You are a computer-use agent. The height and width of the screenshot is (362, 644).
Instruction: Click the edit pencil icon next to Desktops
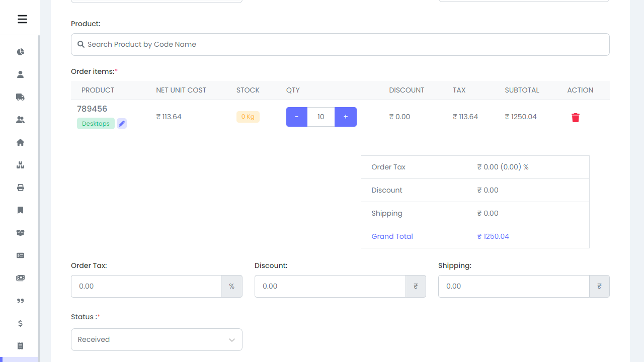pyautogui.click(x=121, y=123)
